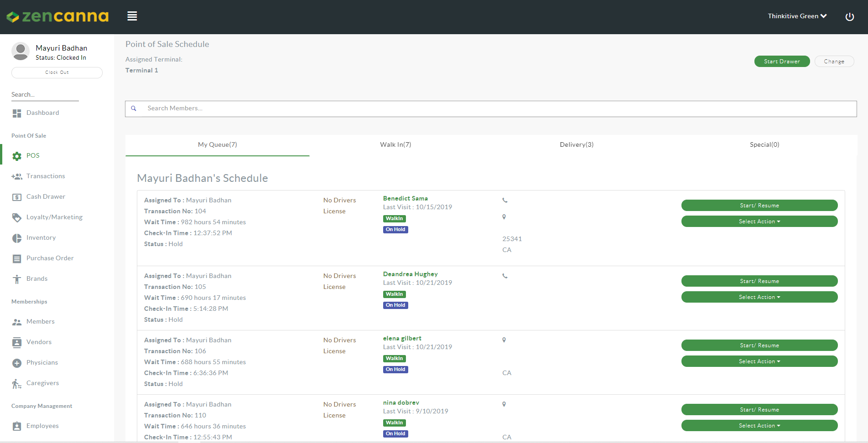This screenshot has height=443, width=868.
Task: Click the Cash Drawer sidebar icon
Action: coord(17,197)
